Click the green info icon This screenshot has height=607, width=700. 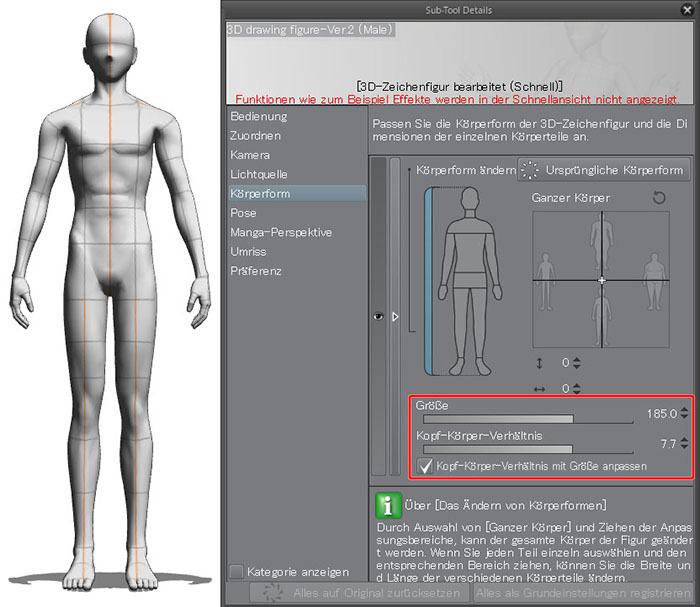coord(388,505)
